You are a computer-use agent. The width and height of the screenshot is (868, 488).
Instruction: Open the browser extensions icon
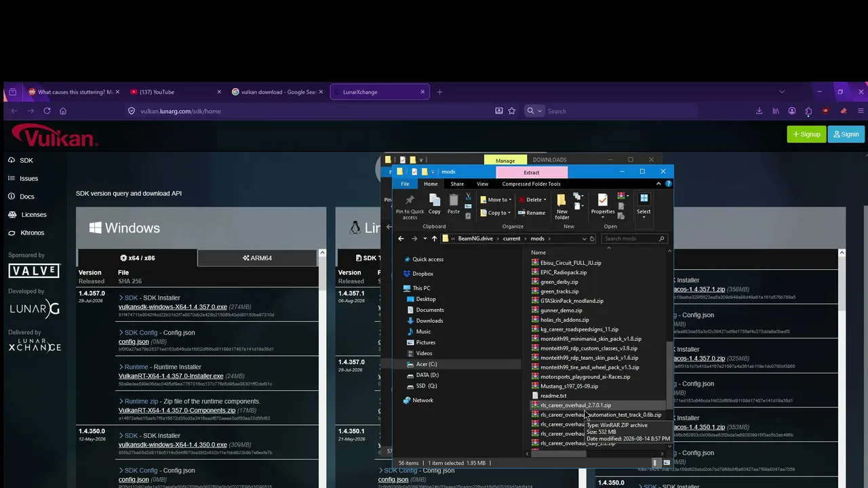(x=808, y=111)
